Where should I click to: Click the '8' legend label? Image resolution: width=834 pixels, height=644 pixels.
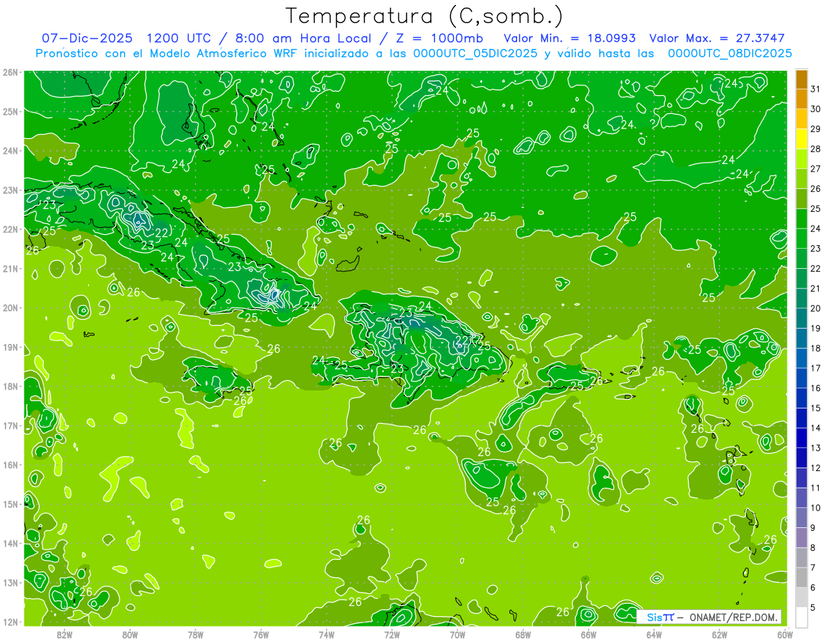(x=813, y=547)
